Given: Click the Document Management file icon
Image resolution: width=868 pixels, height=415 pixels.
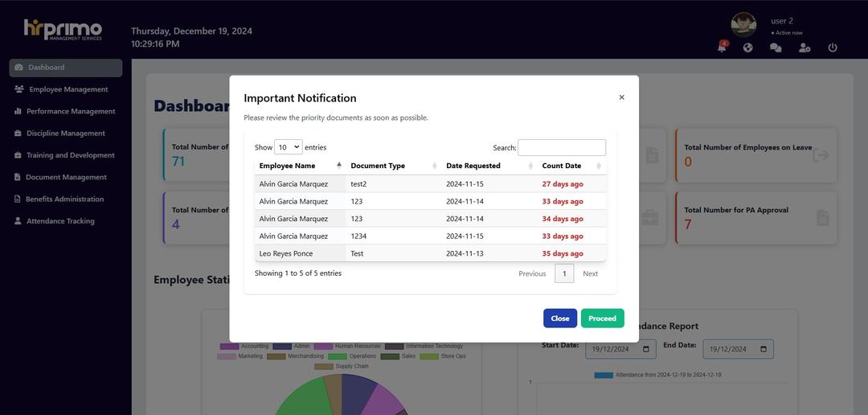Looking at the screenshot, I should 18,177.
